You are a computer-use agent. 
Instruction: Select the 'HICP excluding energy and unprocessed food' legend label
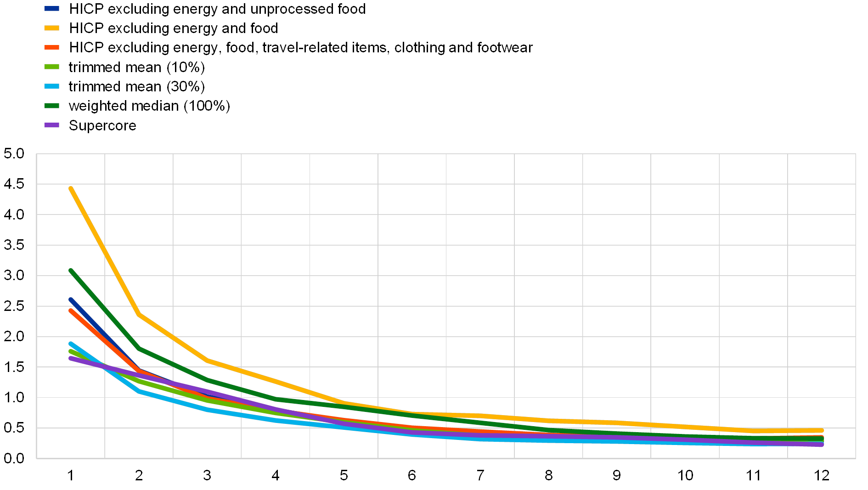(216, 9)
